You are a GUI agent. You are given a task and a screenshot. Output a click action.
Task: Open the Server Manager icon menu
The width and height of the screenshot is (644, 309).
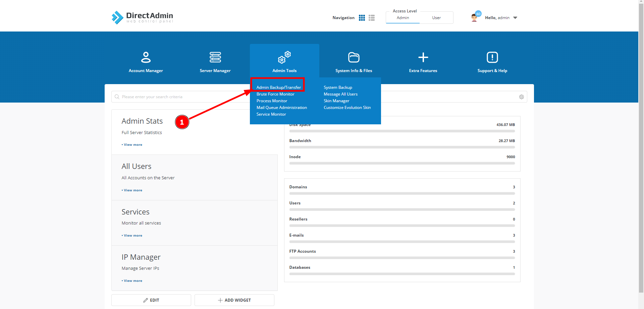tap(215, 57)
